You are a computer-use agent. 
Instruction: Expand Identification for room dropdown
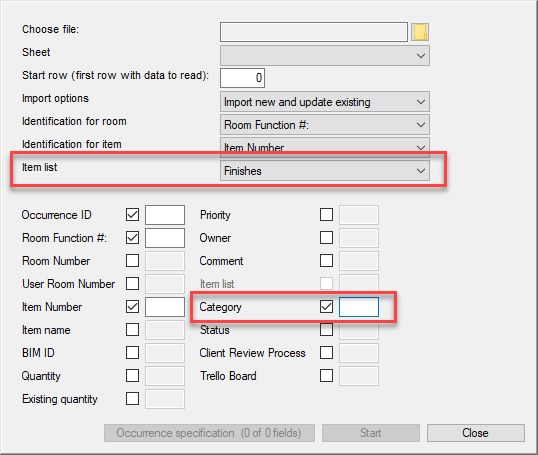[x=325, y=125]
